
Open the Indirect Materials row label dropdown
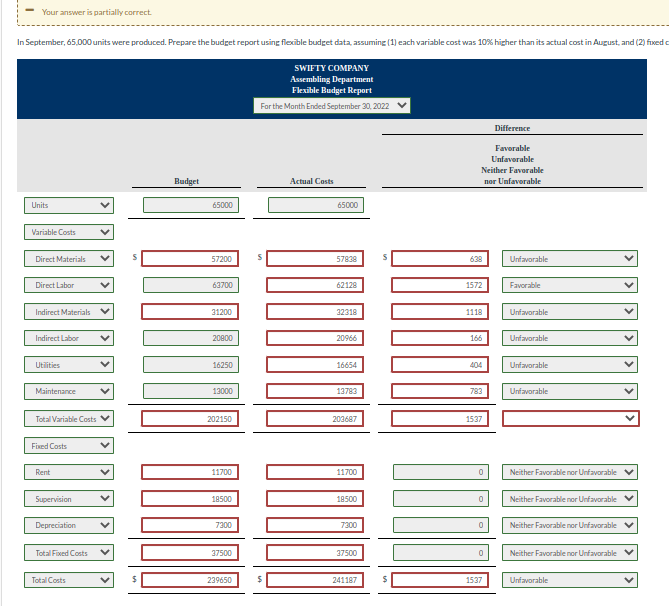point(69,312)
